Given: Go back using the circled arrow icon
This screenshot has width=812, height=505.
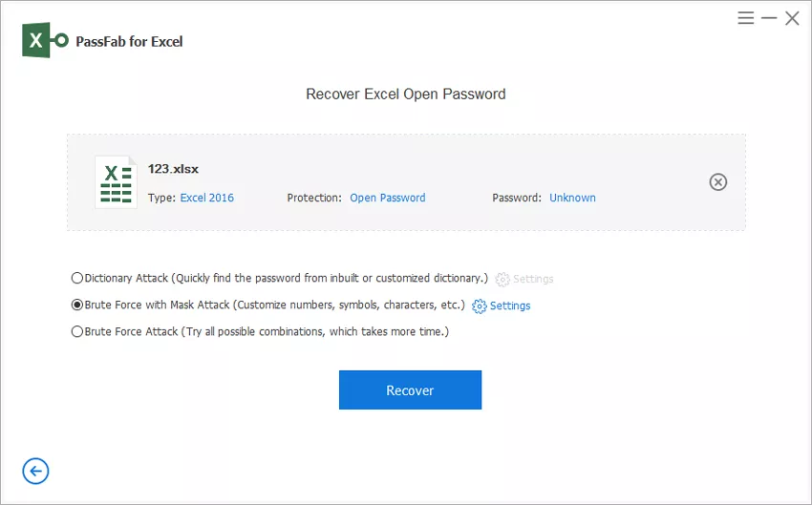Looking at the screenshot, I should 35,471.
